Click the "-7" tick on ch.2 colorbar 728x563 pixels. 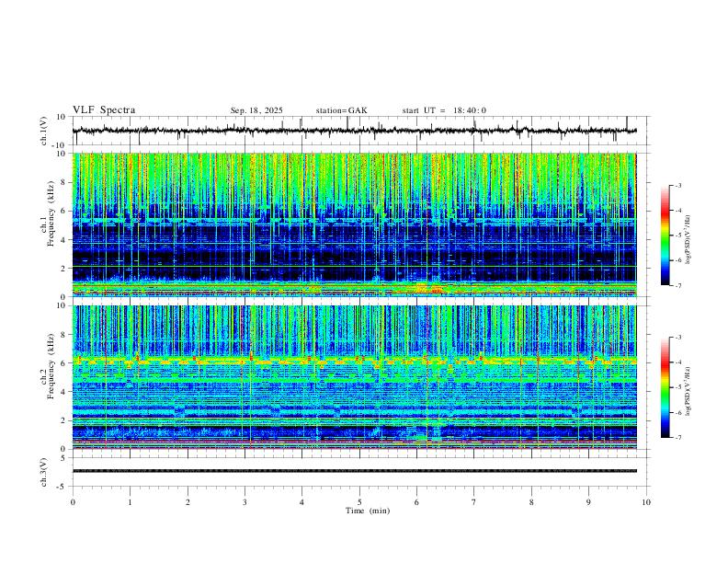coord(678,438)
